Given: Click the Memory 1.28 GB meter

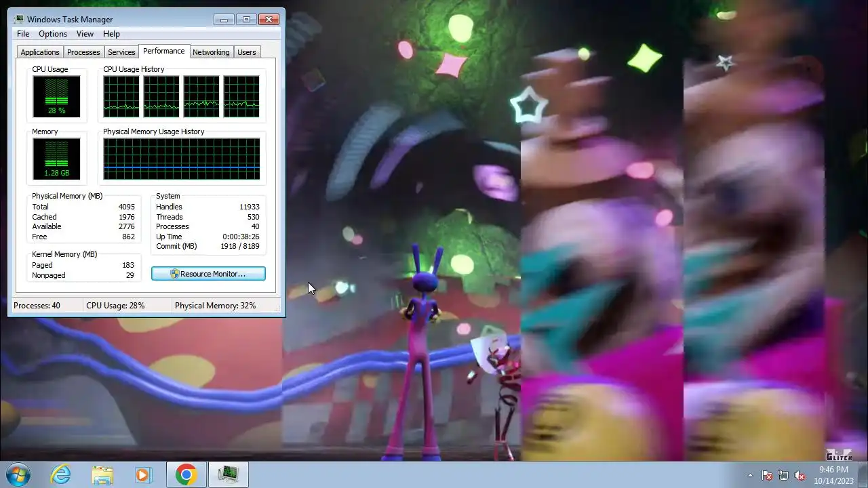Looking at the screenshot, I should point(56,159).
